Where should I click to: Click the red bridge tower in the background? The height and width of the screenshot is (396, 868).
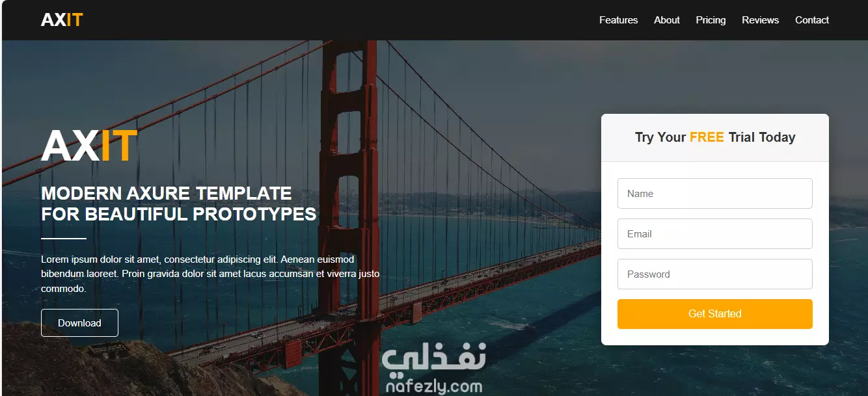pyautogui.click(x=348, y=195)
